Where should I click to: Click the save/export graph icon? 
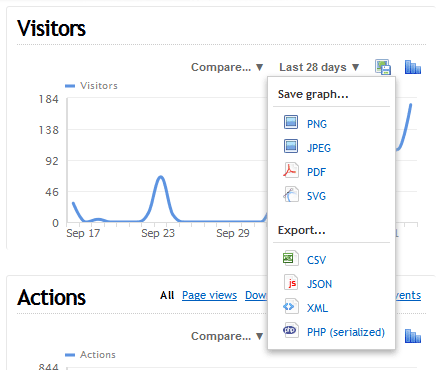coord(383,67)
